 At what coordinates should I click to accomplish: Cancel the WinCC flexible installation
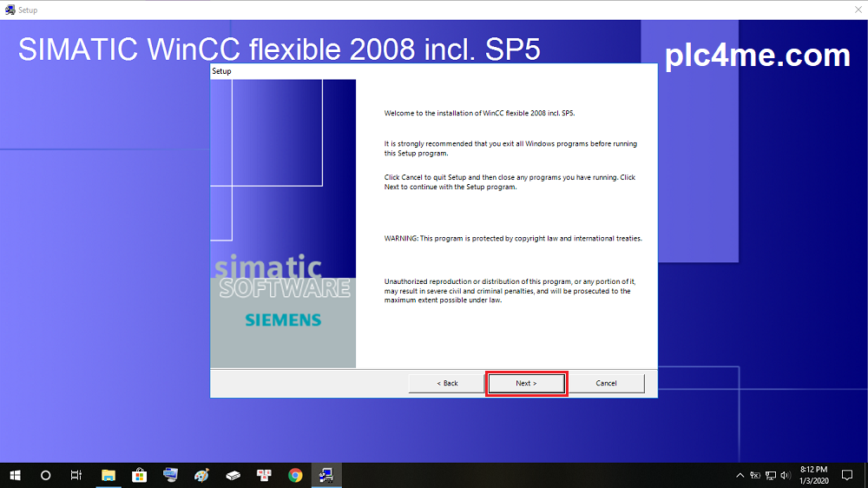606,383
